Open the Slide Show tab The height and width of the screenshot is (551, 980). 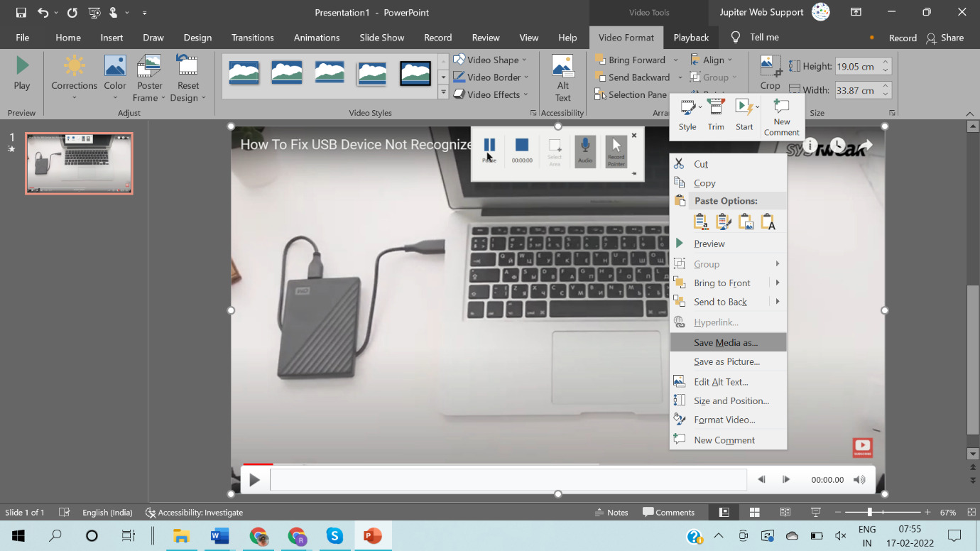coord(382,38)
